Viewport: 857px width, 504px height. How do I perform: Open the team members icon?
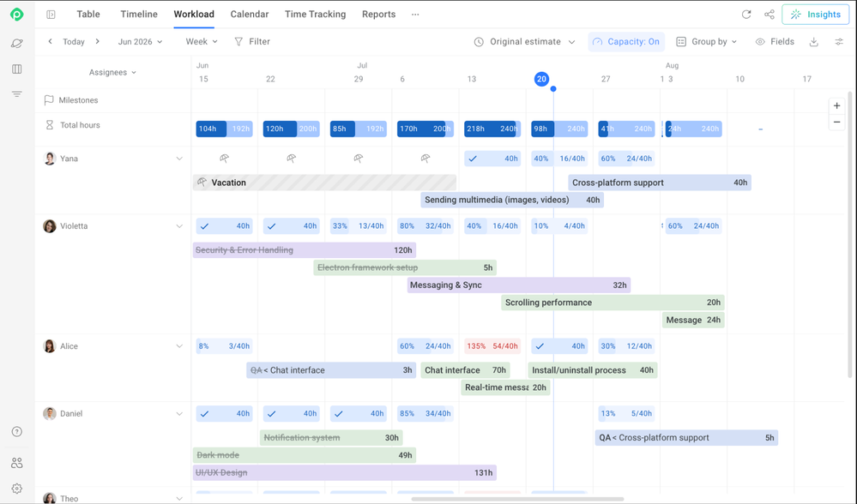click(17, 463)
